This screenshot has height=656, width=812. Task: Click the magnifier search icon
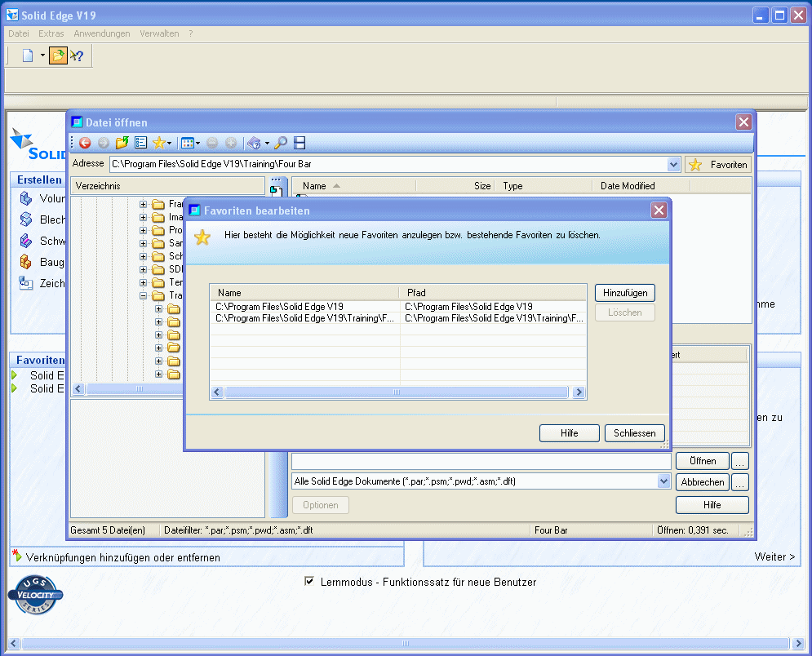tap(281, 143)
